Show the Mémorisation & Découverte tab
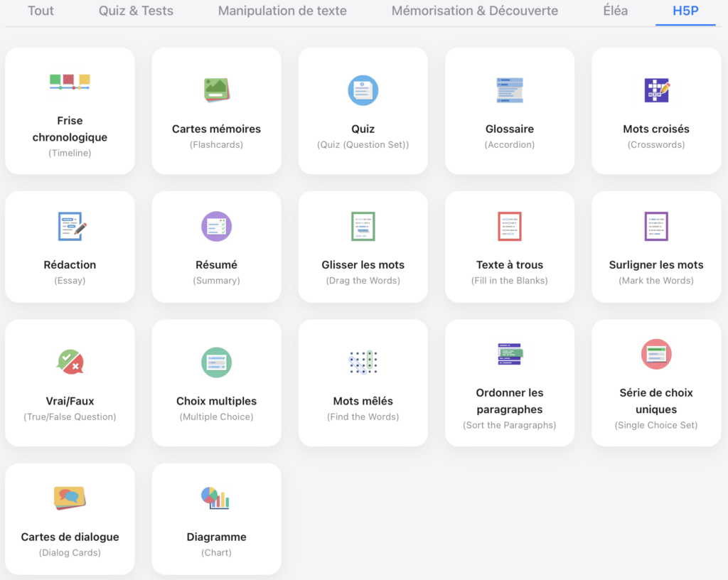Image resolution: width=728 pixels, height=580 pixels. (x=474, y=11)
